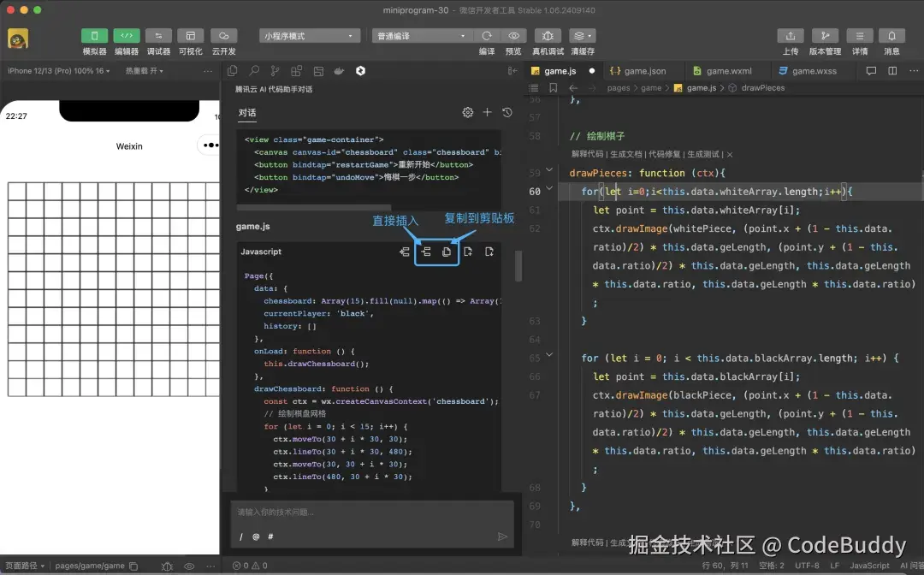This screenshot has width=924, height=575.
Task: Insert the Javascript code directly into file
Action: click(426, 252)
